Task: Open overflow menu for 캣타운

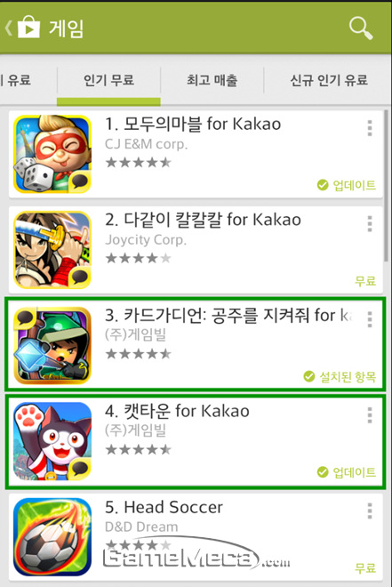Action: click(370, 415)
